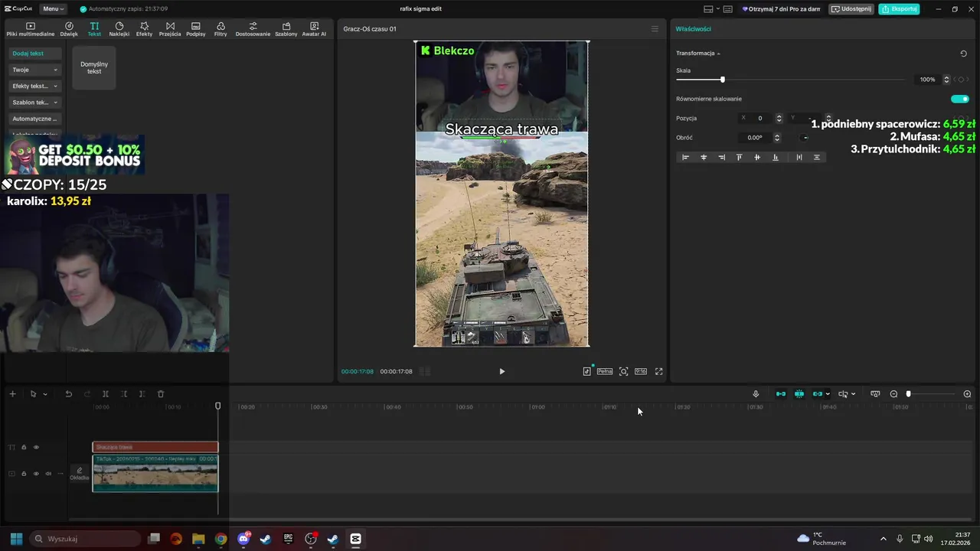Image resolution: width=980 pixels, height=551 pixels.
Task: Expand the Efekty tekstowe category
Action: pyautogui.click(x=35, y=86)
